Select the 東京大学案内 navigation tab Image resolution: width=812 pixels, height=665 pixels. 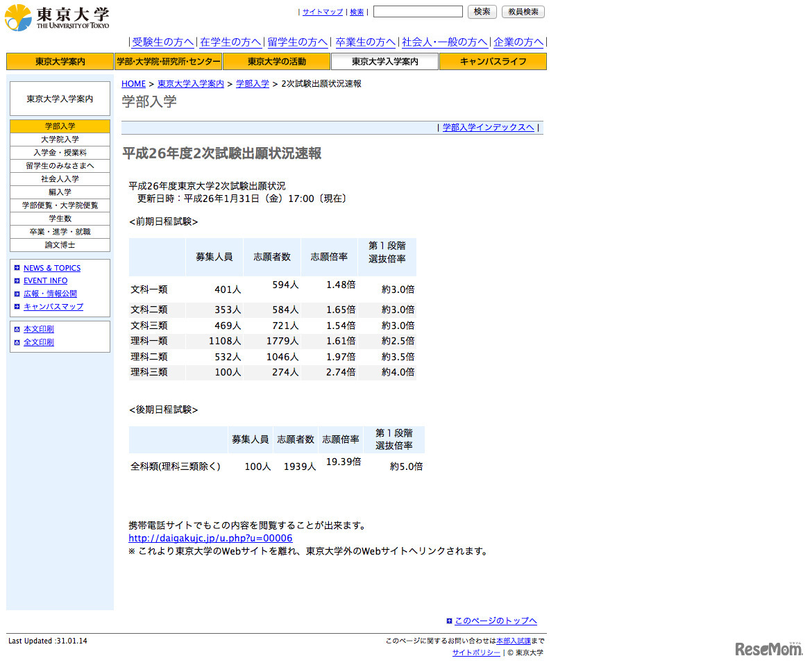tap(60, 62)
